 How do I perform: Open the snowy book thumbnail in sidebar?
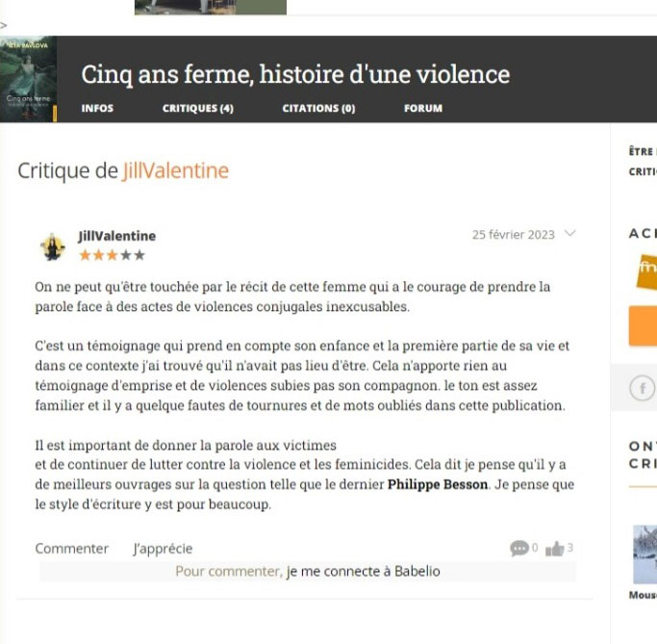click(644, 554)
